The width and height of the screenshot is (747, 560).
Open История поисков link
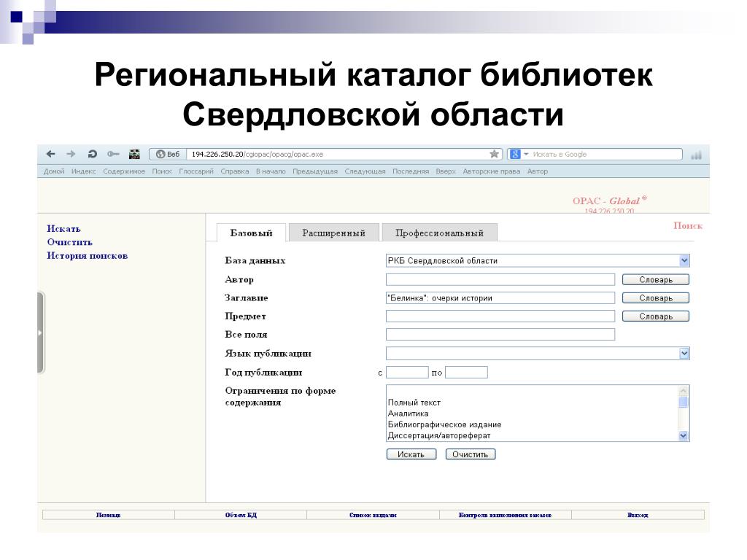coord(88,256)
